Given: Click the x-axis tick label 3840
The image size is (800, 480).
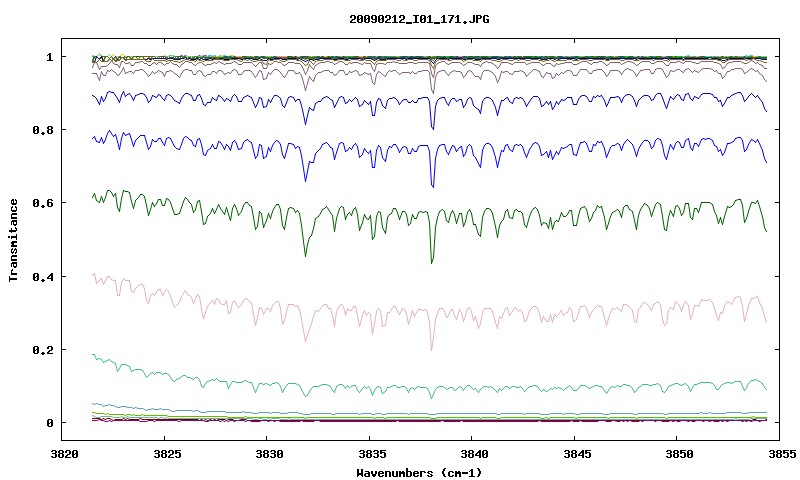Looking at the screenshot, I should [x=474, y=454].
